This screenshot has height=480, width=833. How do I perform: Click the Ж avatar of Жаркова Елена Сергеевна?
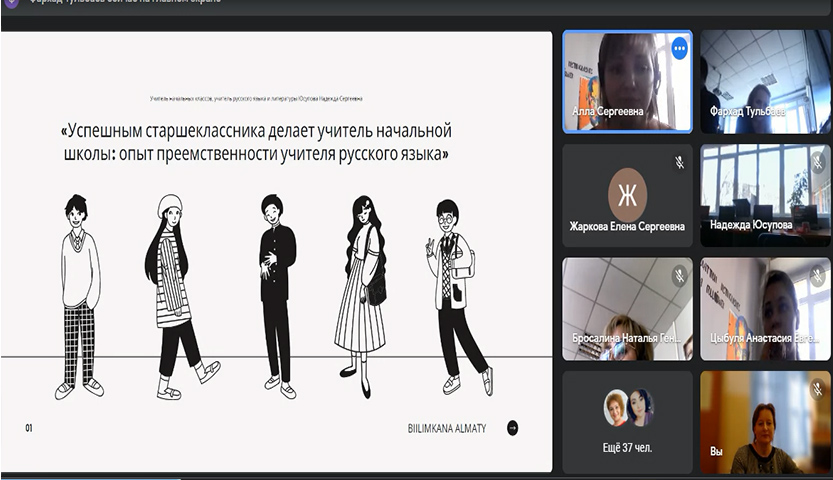(628, 194)
